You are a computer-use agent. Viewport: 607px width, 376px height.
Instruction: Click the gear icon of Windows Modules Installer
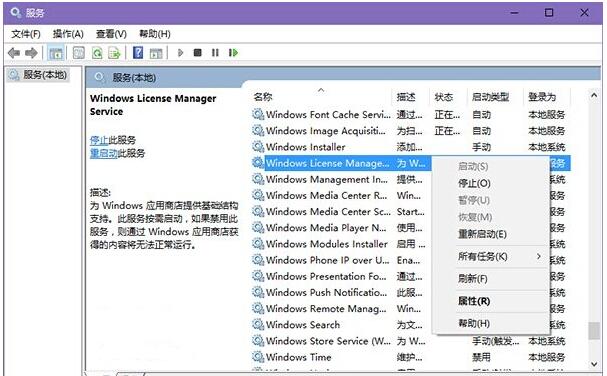258,244
